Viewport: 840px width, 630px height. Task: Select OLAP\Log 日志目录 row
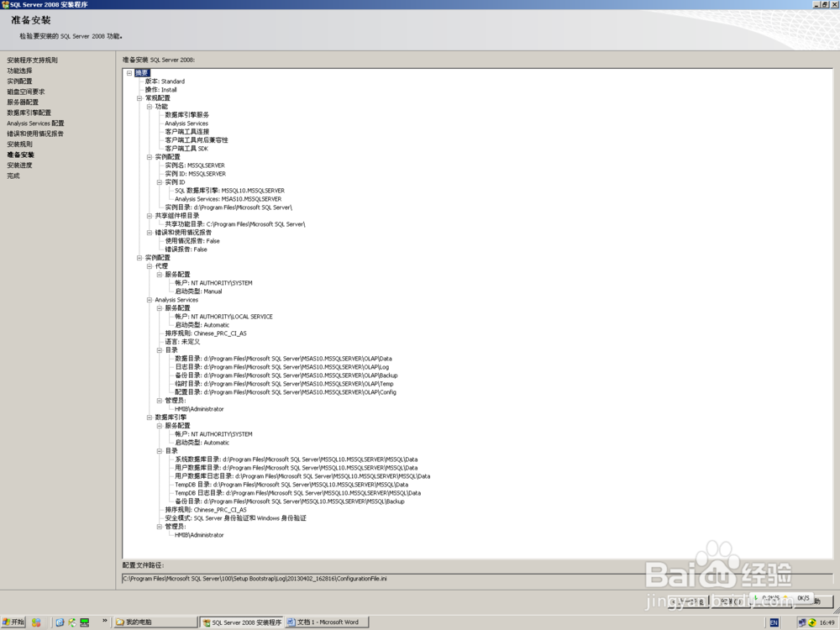[281, 368]
